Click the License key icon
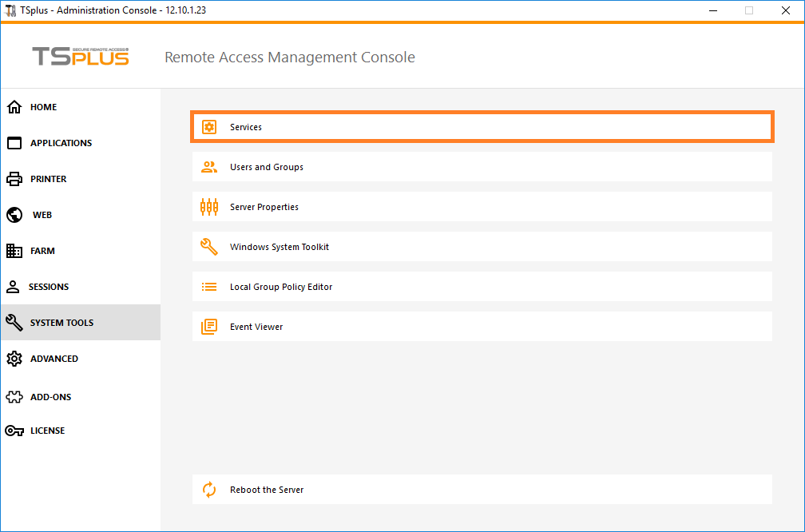This screenshot has height=532, width=805. coord(14,431)
